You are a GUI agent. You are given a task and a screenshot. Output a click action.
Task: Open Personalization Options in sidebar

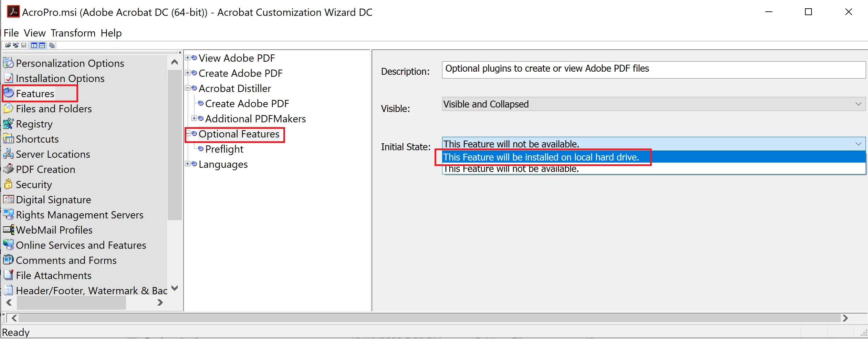70,63
